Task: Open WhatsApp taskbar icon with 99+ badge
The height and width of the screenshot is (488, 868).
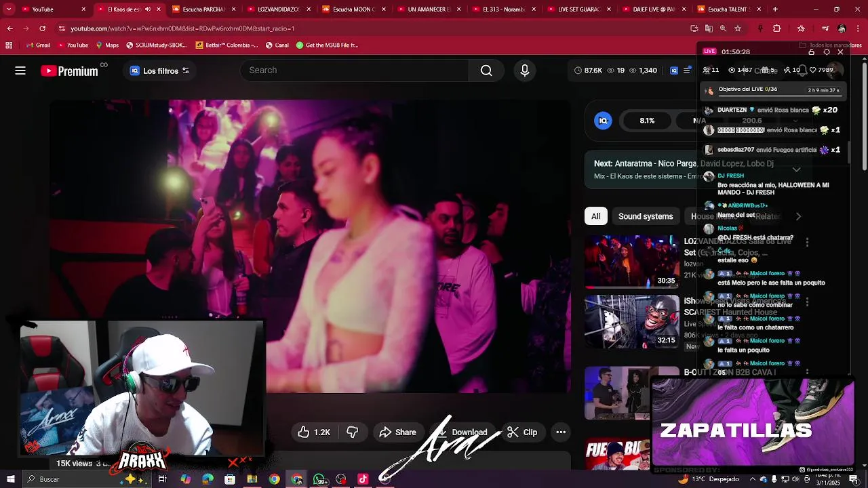Action: [319, 479]
